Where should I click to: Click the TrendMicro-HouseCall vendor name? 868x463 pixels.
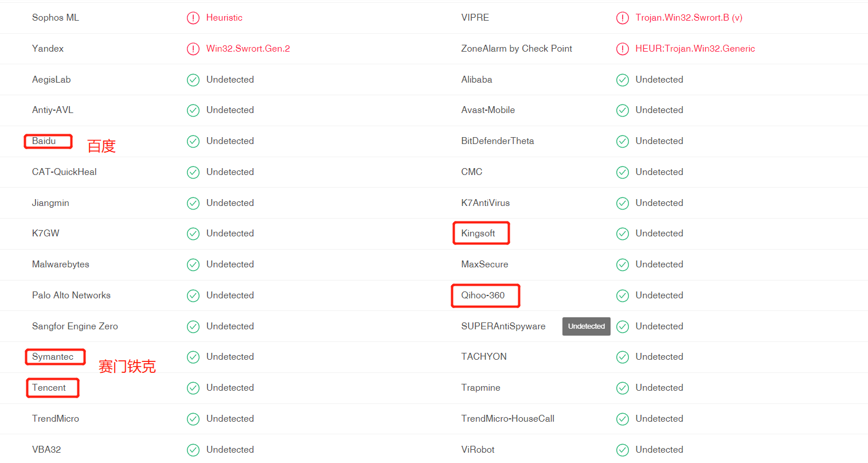pos(507,419)
